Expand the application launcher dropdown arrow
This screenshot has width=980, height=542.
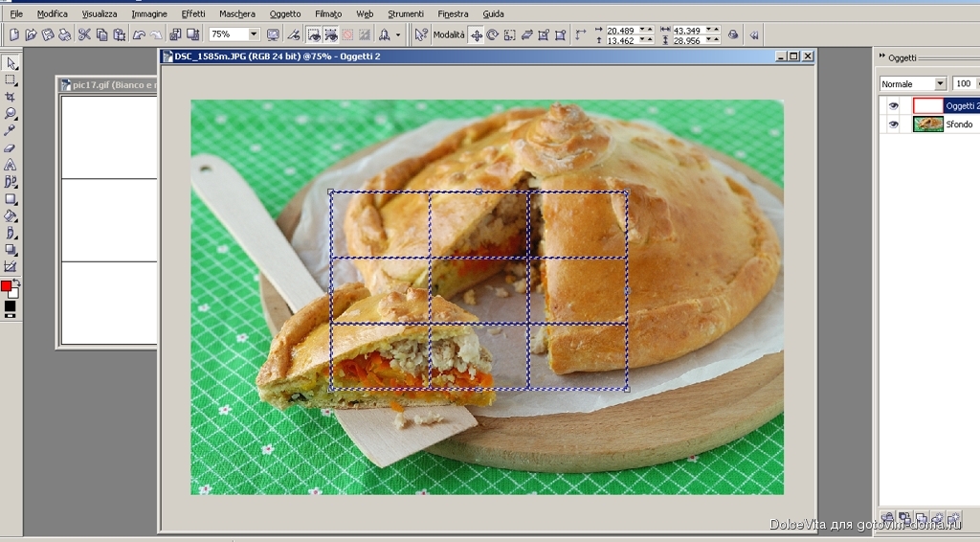(398, 35)
